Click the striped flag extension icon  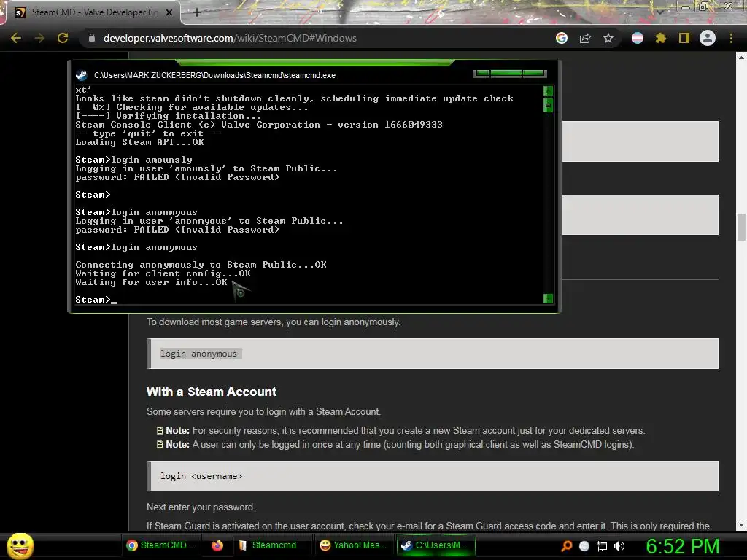(638, 38)
